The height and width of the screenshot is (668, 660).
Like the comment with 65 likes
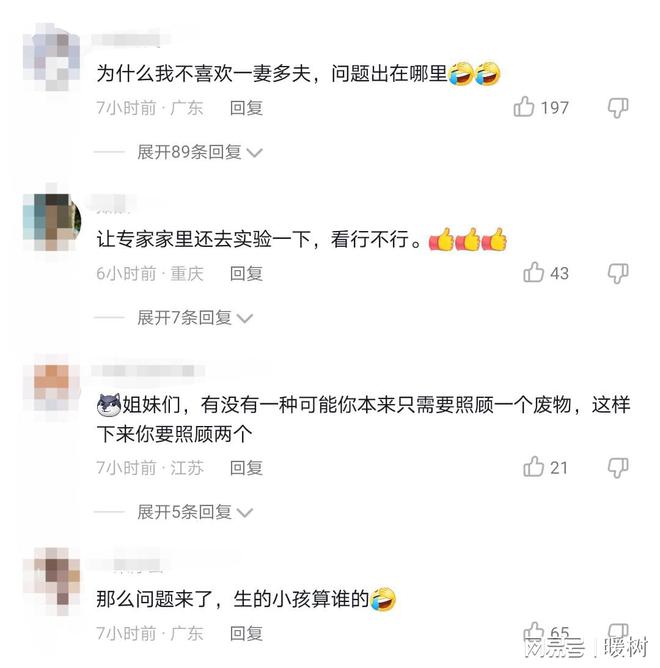click(x=533, y=631)
